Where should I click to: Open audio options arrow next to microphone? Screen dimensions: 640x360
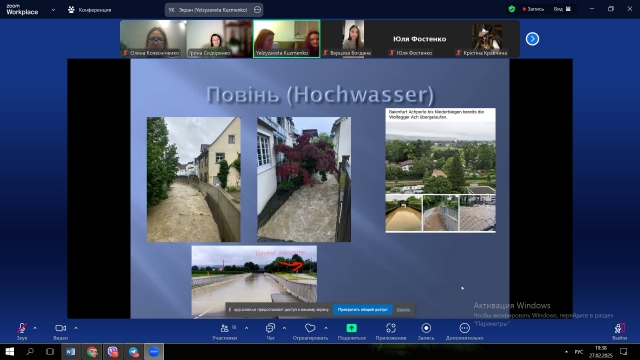(35, 328)
